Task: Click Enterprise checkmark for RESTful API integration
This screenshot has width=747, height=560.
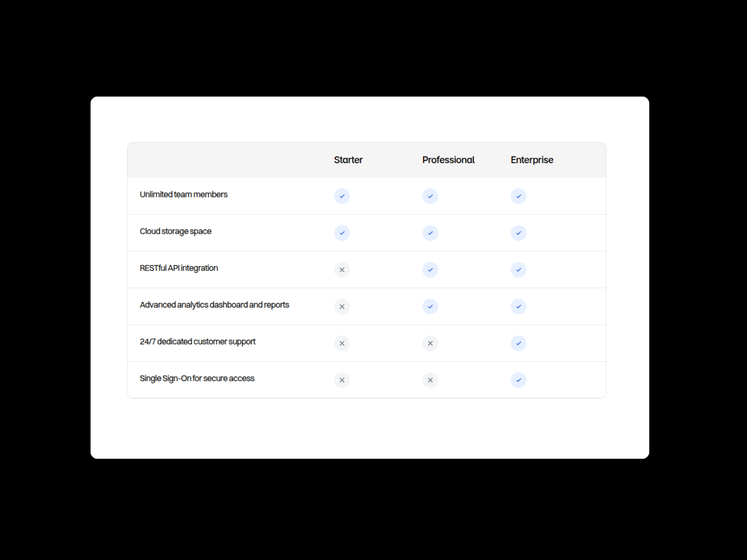Action: 518,270
